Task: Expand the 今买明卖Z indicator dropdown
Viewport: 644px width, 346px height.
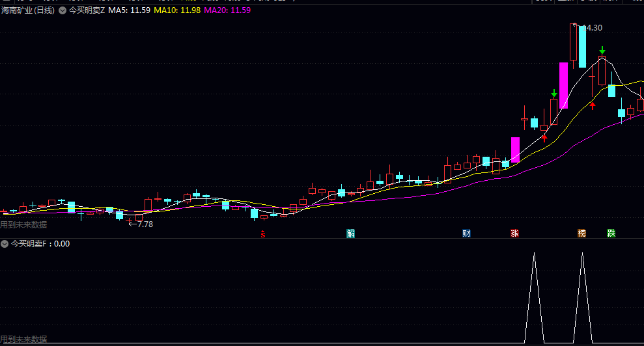Action: 63,10
